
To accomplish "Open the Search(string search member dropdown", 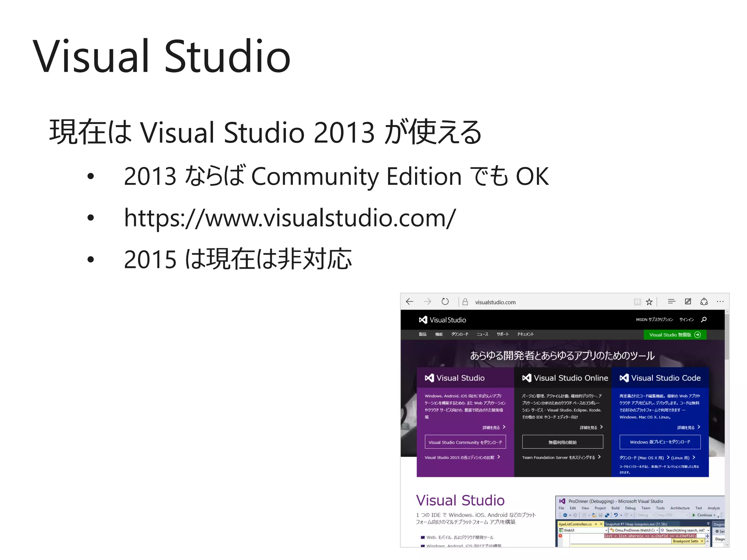I will 685,530.
